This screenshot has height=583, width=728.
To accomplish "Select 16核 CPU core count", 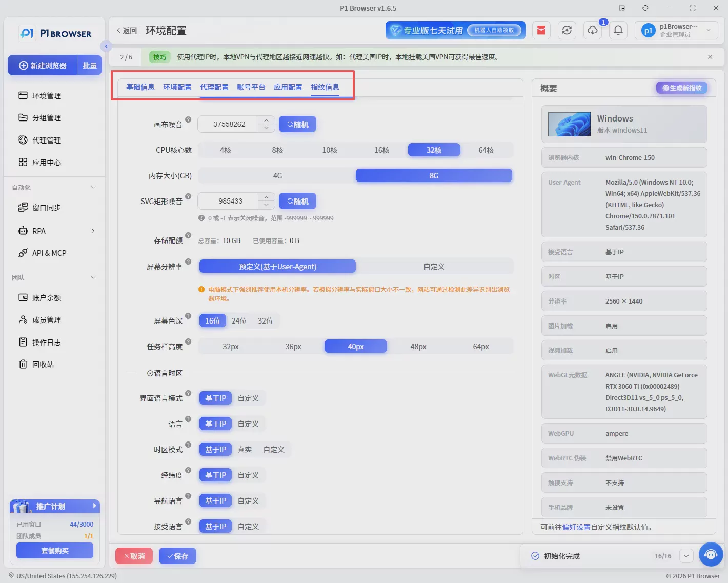I will pos(382,150).
